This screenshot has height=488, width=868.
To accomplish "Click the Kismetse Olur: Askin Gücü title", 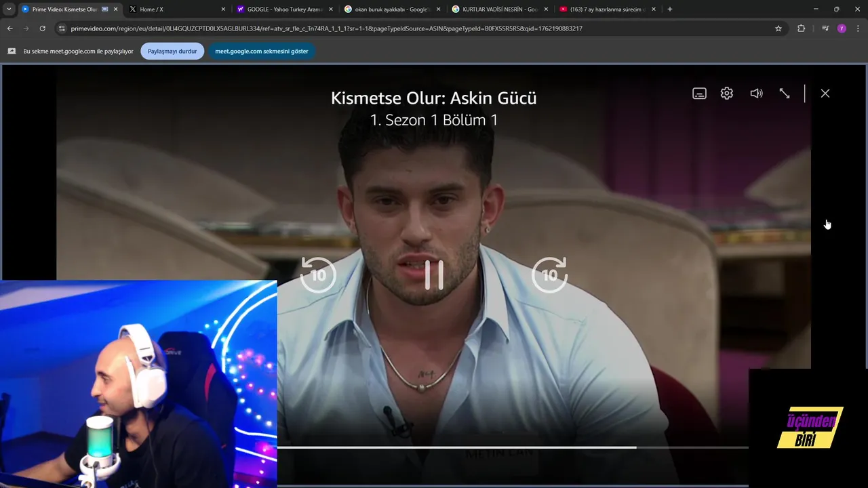I will (434, 98).
